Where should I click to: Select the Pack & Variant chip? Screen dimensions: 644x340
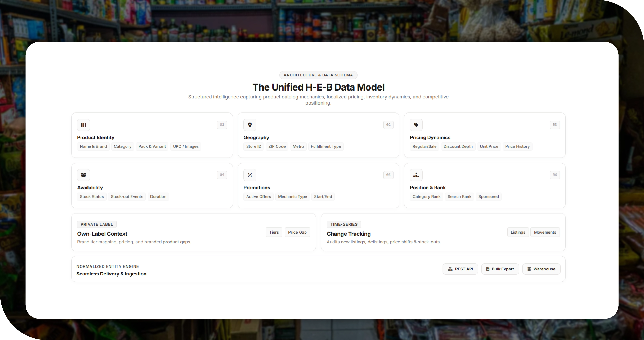[152, 147]
